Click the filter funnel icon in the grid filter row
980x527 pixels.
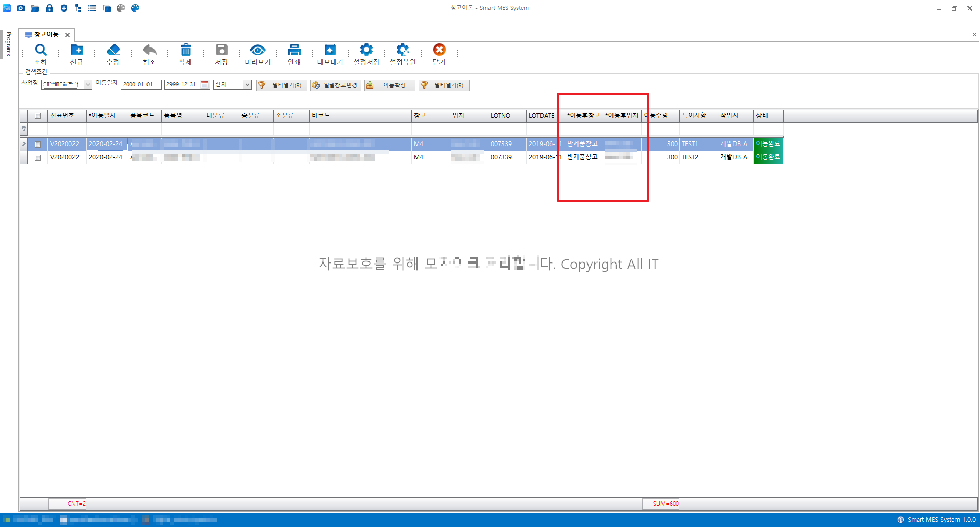[23, 129]
